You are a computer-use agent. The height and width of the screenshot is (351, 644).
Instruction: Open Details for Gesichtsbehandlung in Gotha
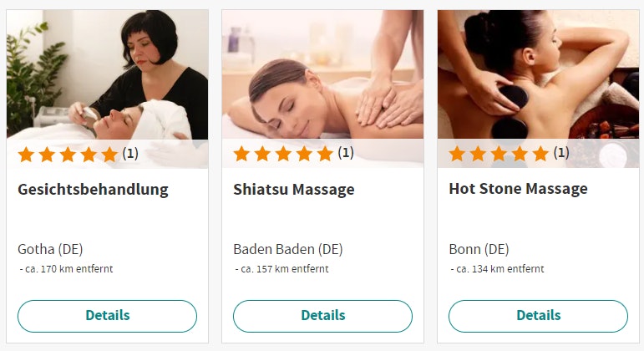pos(107,316)
